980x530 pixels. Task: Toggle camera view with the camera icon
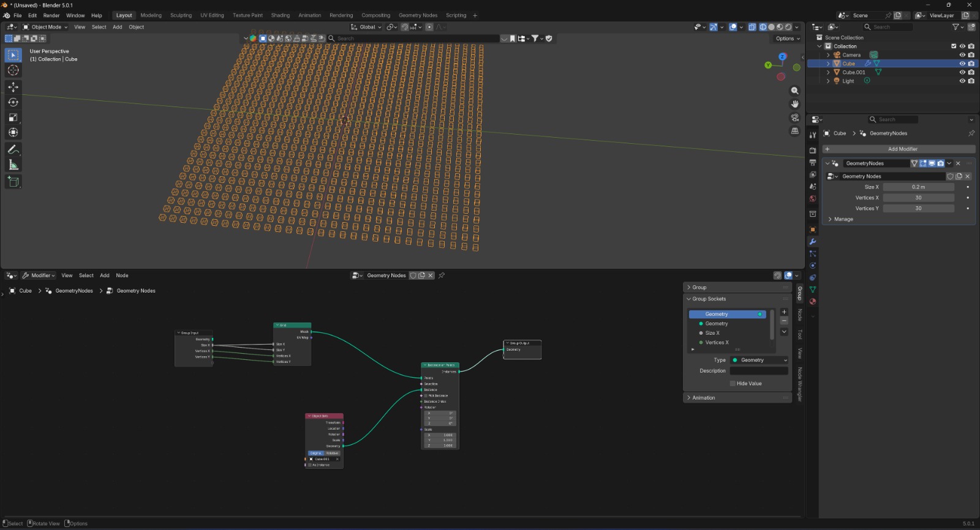[795, 118]
